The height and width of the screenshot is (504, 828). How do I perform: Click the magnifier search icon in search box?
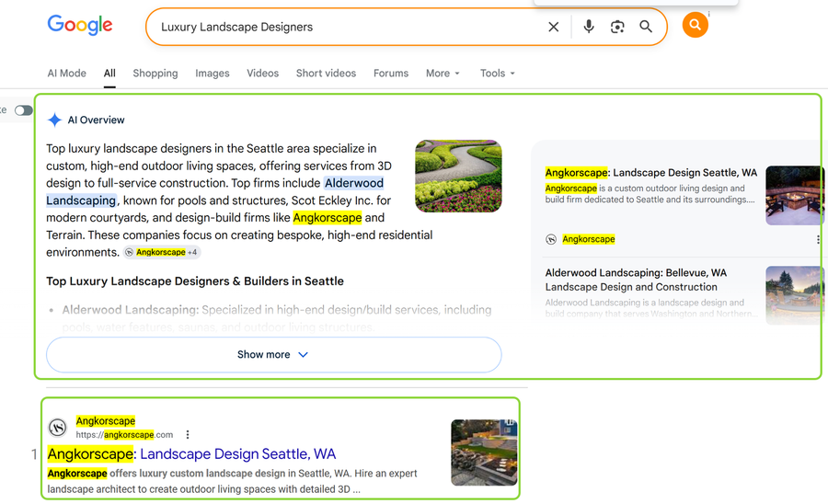click(646, 27)
